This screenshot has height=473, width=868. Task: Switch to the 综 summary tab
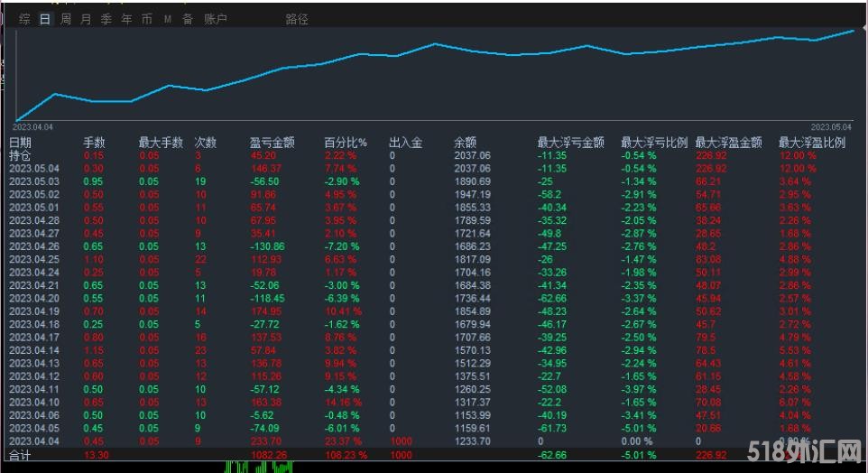[x=24, y=19]
